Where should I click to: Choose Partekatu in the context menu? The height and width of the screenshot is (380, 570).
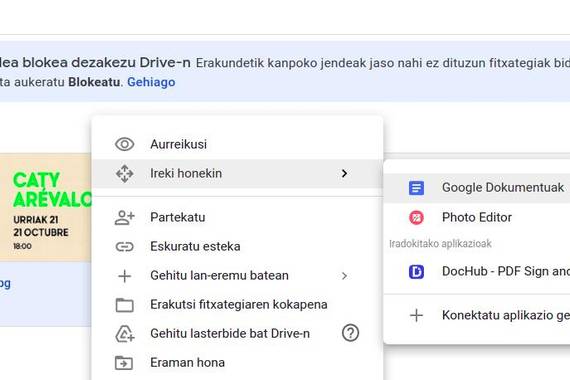pyautogui.click(x=237, y=217)
